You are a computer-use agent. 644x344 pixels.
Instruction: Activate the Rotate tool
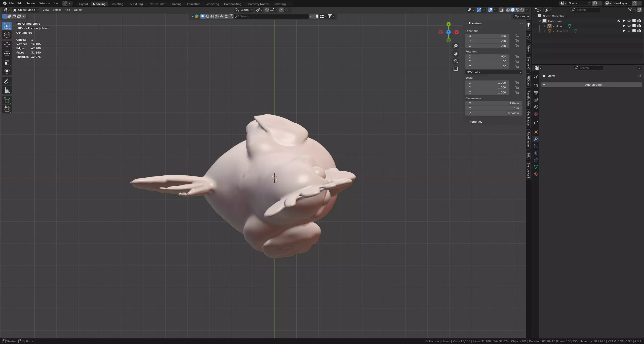(x=7, y=54)
